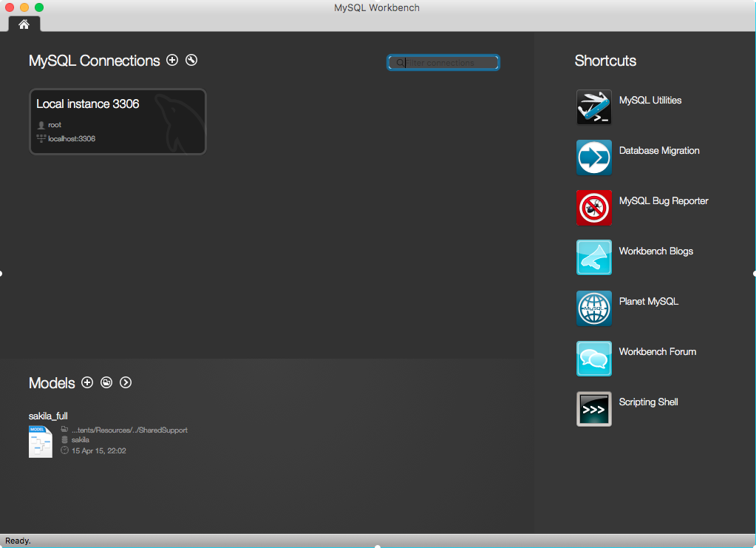The height and width of the screenshot is (548, 756).
Task: Open the sakila_full model name
Action: pos(48,416)
